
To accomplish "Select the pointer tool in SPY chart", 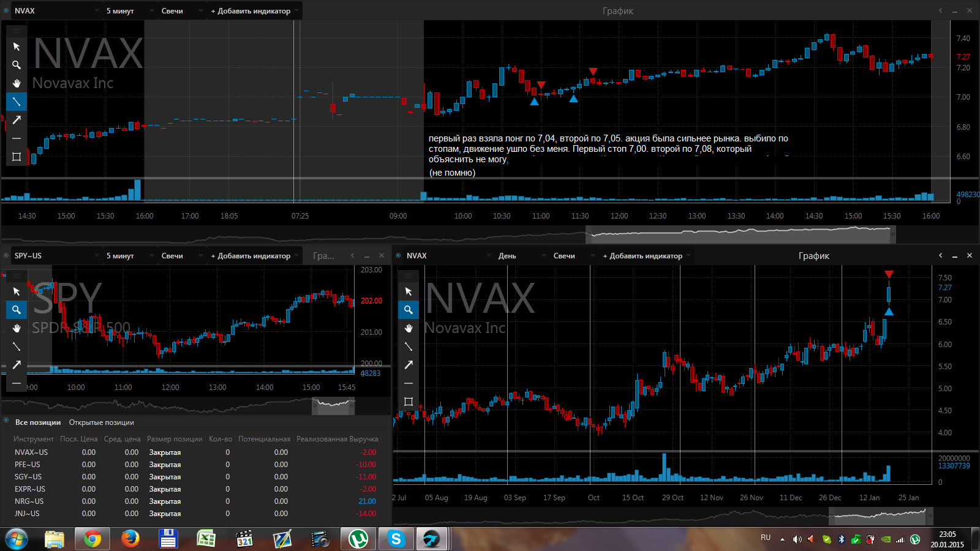I will pyautogui.click(x=17, y=291).
